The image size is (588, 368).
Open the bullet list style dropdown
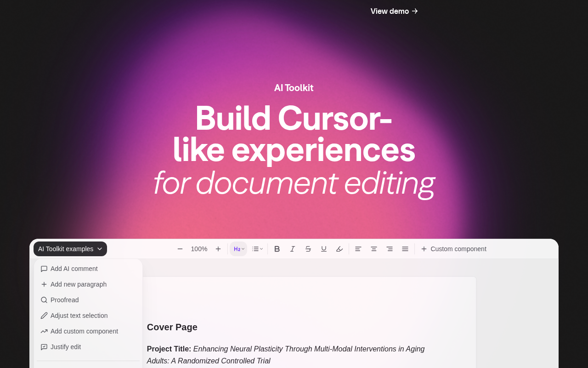(257, 249)
